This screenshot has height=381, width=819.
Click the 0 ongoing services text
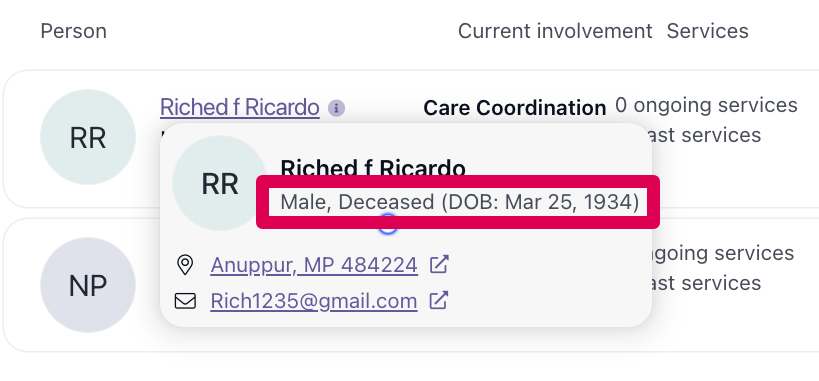[706, 105]
